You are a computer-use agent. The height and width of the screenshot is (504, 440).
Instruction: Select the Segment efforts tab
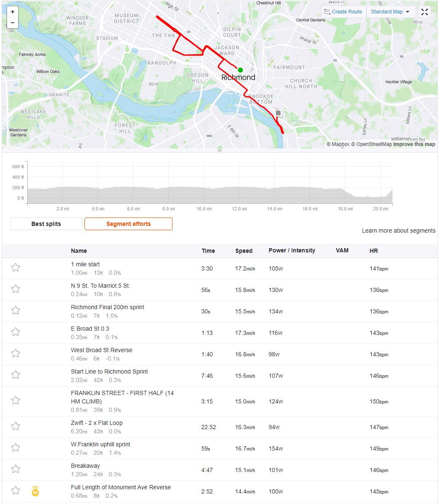click(129, 224)
